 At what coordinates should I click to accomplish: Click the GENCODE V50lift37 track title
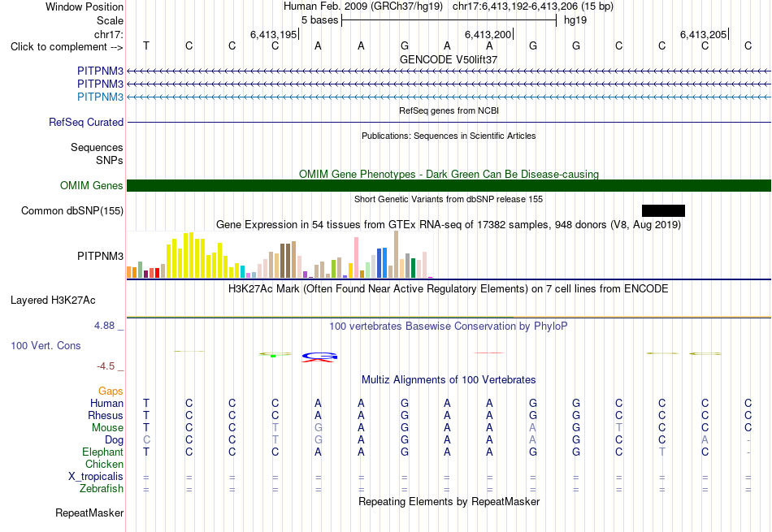[x=449, y=59]
